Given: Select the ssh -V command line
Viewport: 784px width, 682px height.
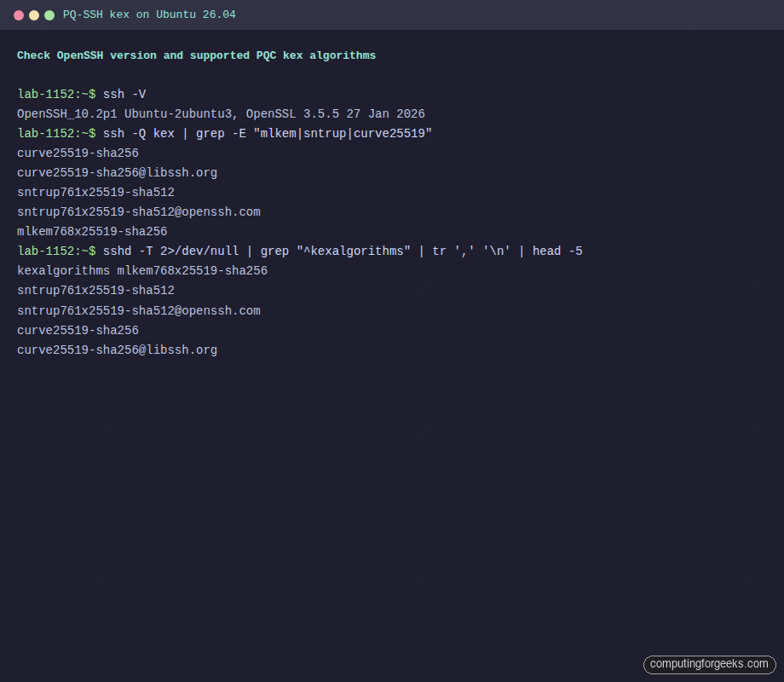Looking at the screenshot, I should click(x=125, y=94).
